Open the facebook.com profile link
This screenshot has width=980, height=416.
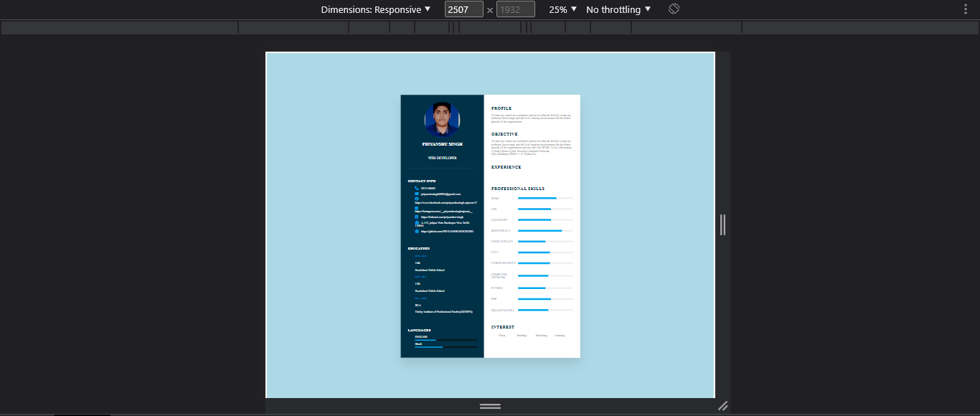click(446, 203)
